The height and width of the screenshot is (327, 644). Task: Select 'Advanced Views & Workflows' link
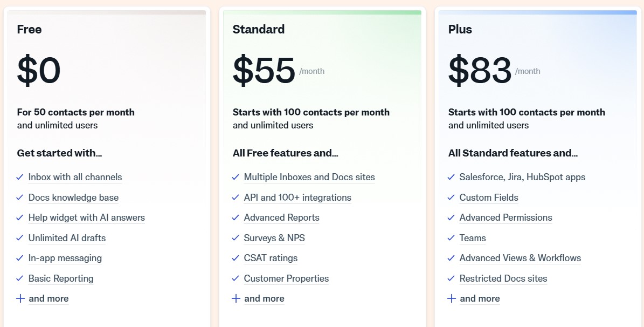click(521, 258)
